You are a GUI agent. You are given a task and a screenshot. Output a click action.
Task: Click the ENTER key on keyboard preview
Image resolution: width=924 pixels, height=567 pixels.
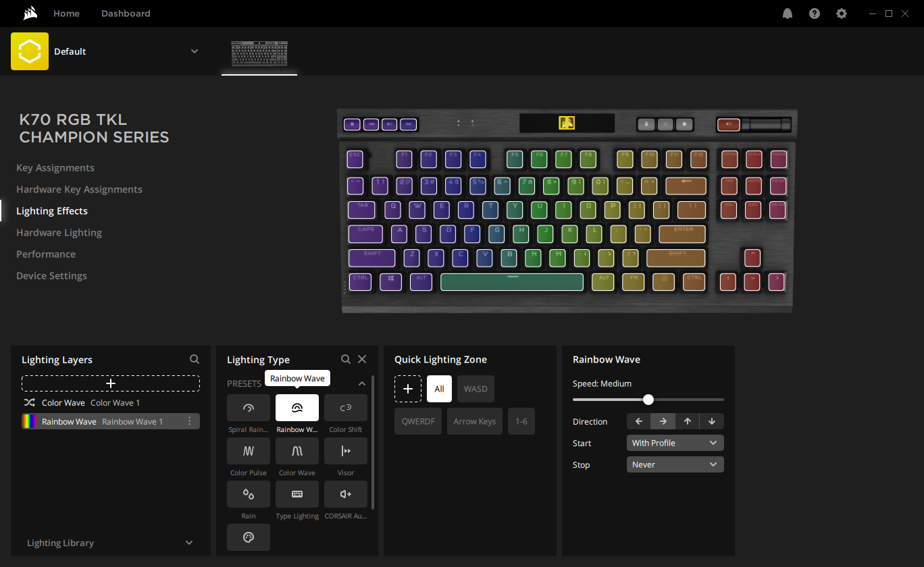(x=682, y=234)
